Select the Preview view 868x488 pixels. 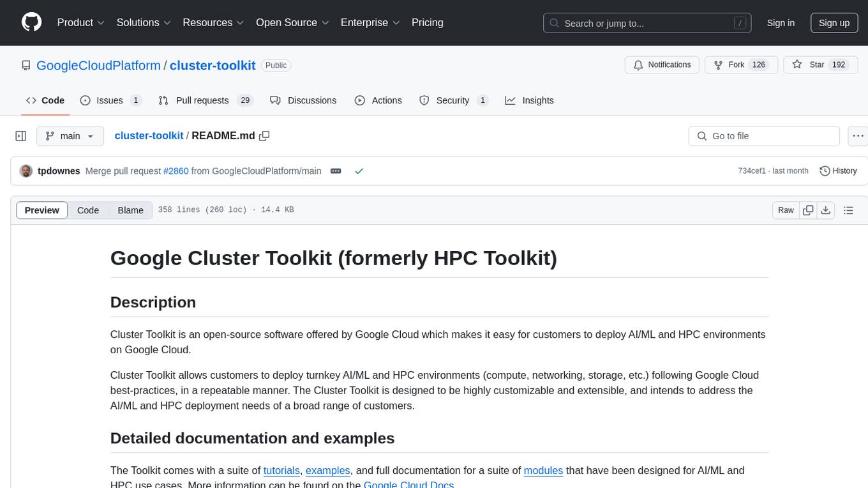42,210
